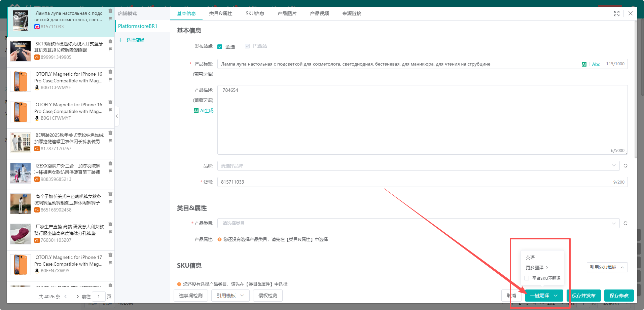
Task: Uncheck the 全选 publish site checkbox
Action: tap(220, 46)
